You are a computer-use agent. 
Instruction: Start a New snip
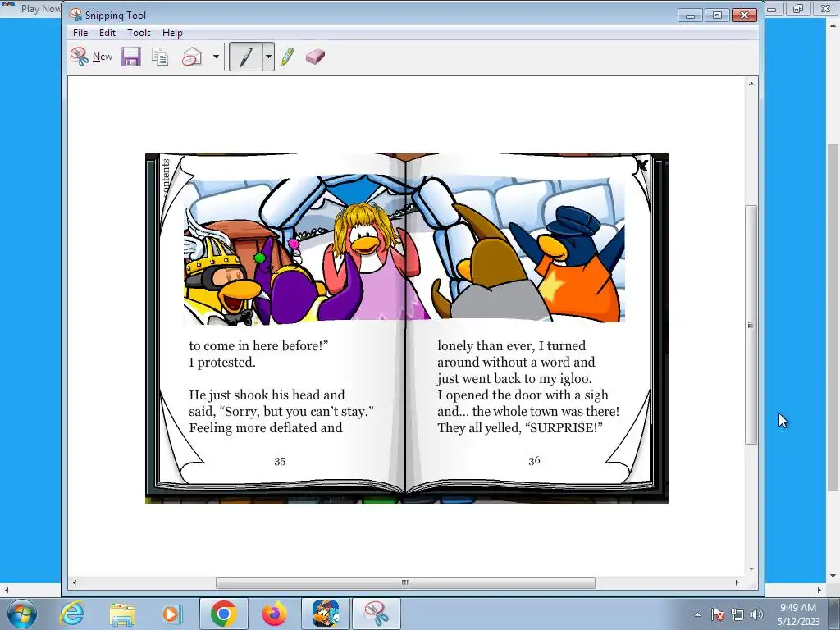(91, 57)
